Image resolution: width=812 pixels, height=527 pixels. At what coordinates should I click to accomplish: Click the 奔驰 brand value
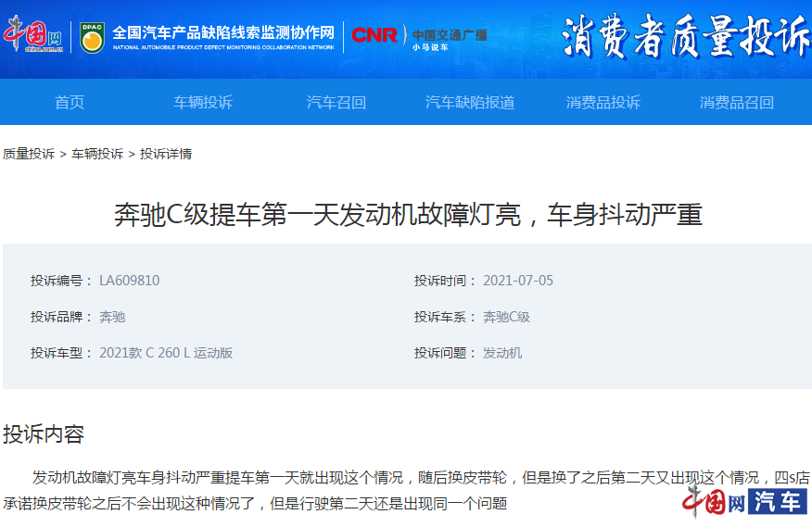[x=112, y=317]
